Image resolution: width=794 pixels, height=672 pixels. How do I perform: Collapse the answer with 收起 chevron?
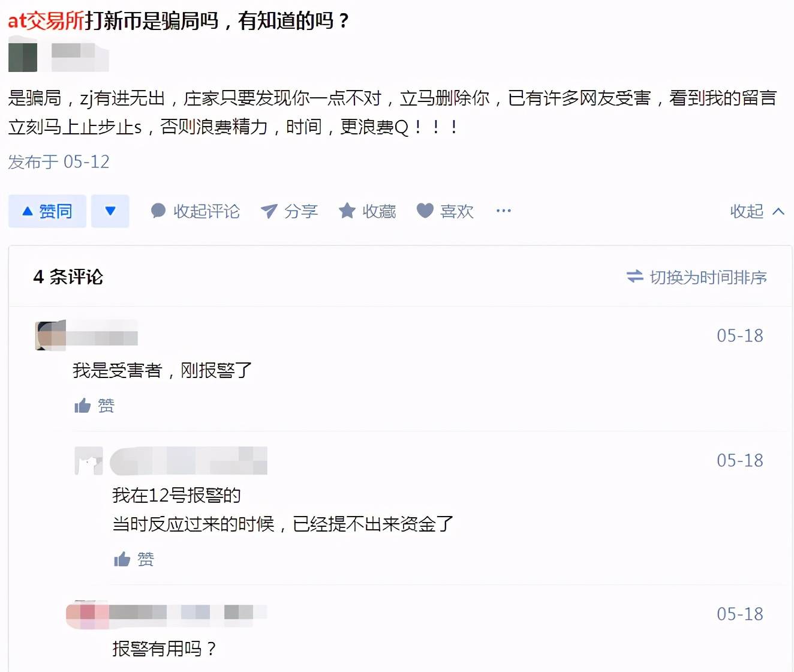(757, 211)
